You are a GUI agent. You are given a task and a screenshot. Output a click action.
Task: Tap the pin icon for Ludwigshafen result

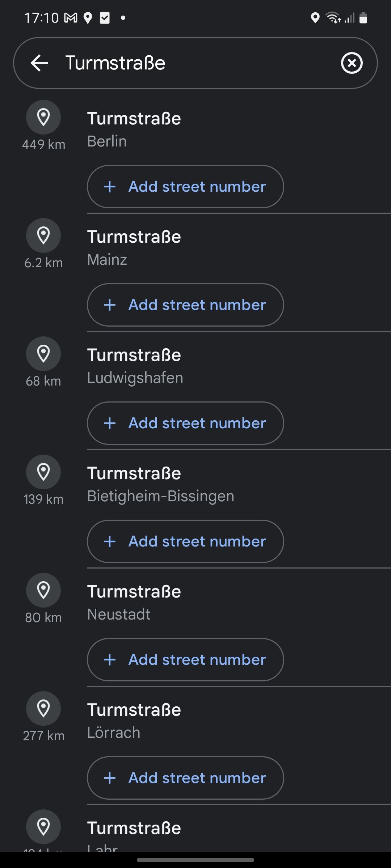tap(43, 354)
